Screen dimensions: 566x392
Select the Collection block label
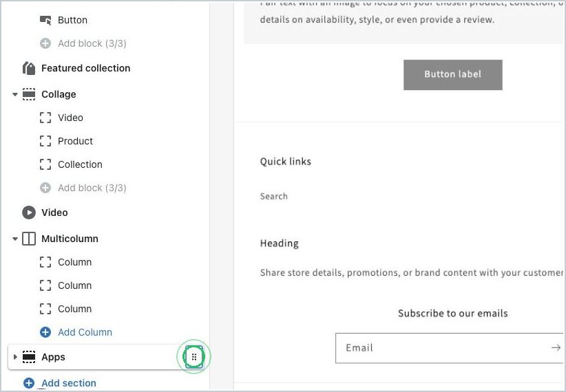(80, 164)
